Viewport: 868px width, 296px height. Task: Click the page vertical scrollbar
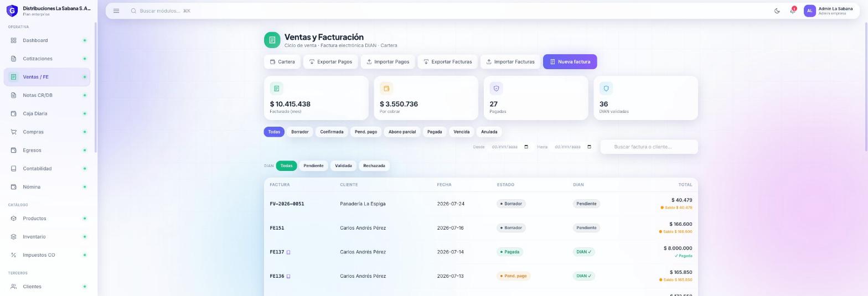click(x=866, y=86)
